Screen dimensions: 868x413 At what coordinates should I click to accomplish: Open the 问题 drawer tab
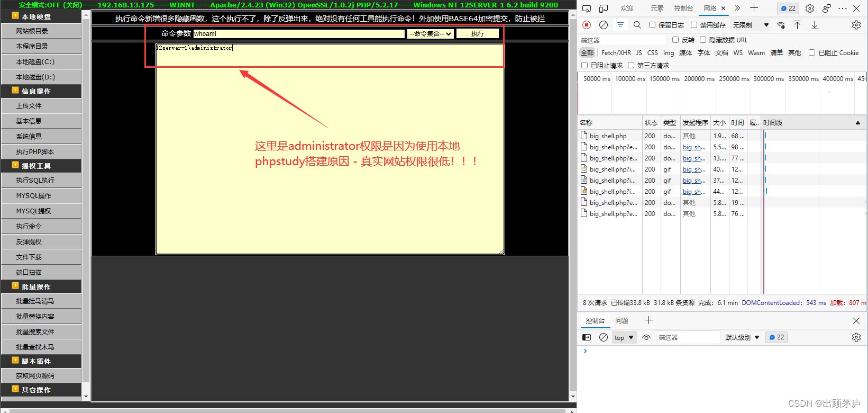click(x=622, y=321)
